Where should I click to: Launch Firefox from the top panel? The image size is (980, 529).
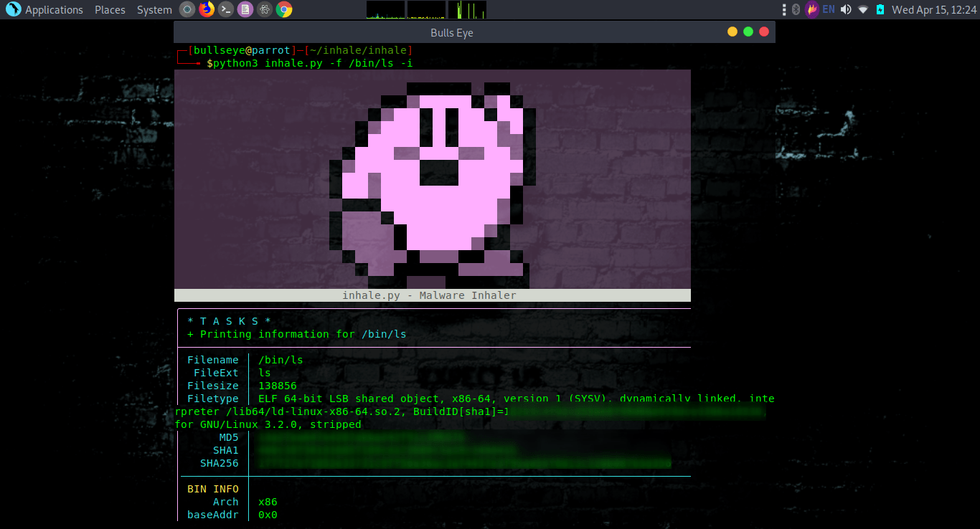[x=207, y=9]
